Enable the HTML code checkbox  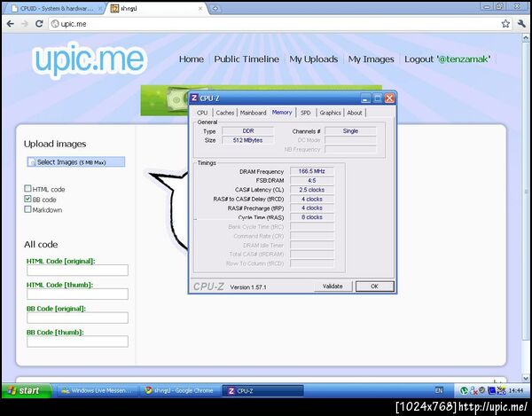(27, 188)
